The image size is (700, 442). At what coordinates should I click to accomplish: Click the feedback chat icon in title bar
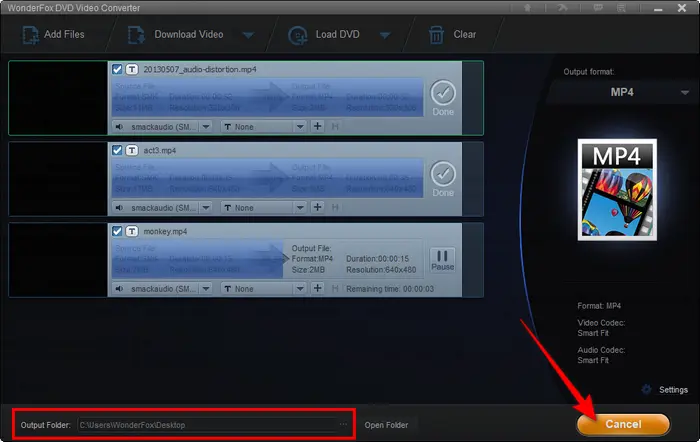click(598, 8)
